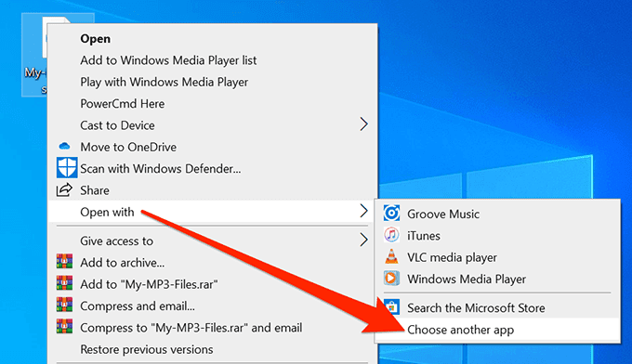Select the My-MP3 file on the desktop
This screenshot has width=632, height=364.
tap(34, 55)
